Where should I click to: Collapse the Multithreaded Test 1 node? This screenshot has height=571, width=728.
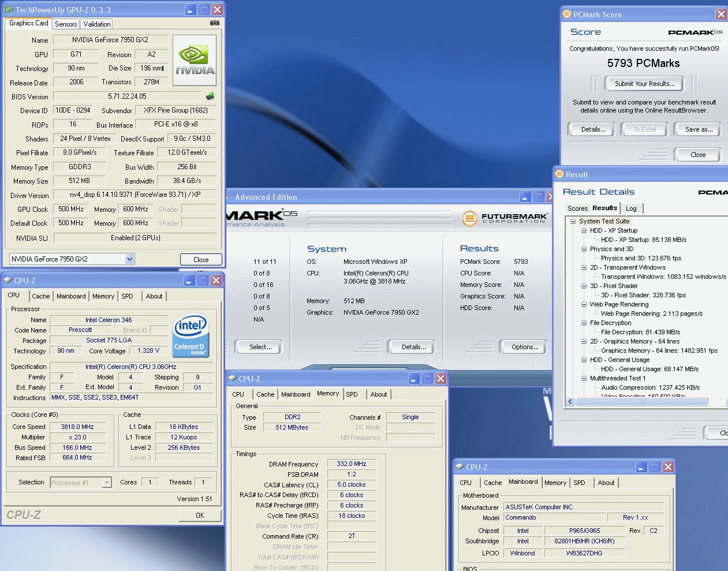pos(584,378)
